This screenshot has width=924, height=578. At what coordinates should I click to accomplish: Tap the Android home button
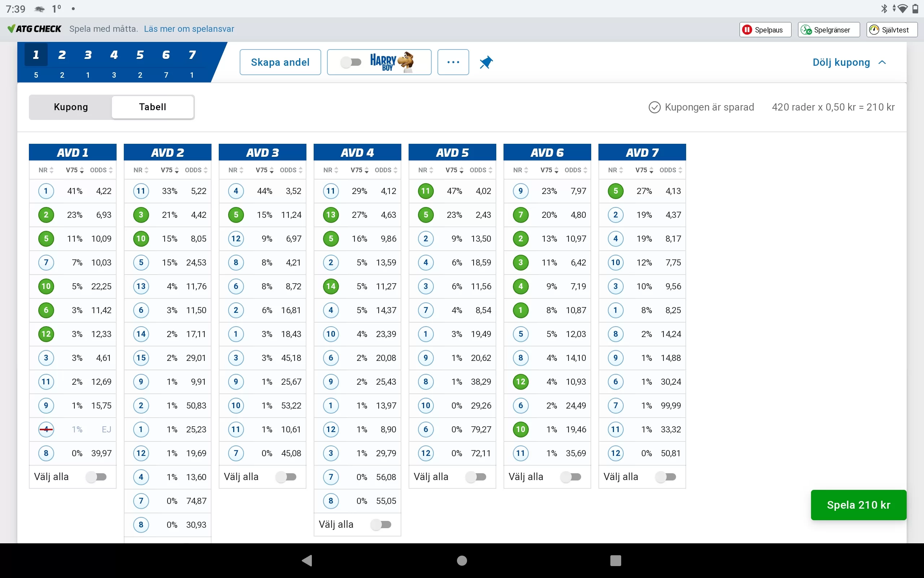tap(462, 560)
